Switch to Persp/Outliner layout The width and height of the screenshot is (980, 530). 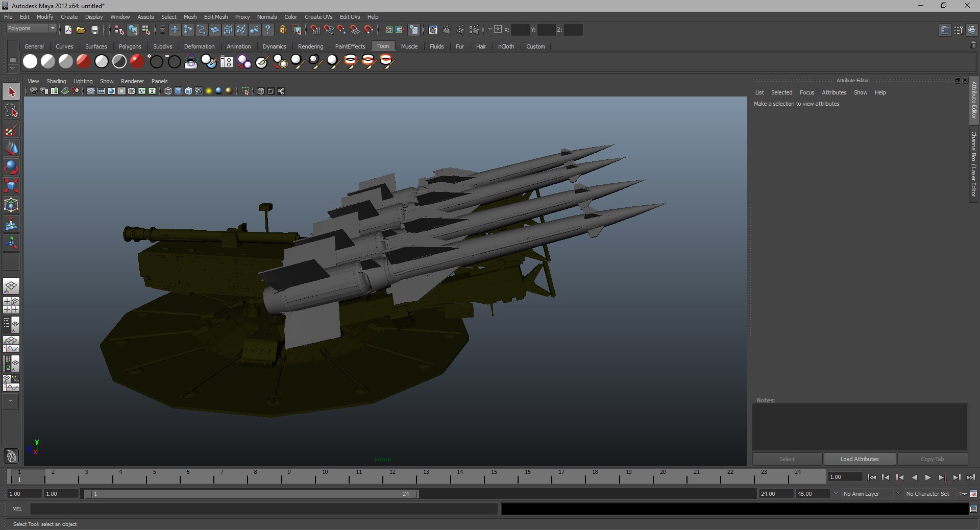(x=11, y=325)
